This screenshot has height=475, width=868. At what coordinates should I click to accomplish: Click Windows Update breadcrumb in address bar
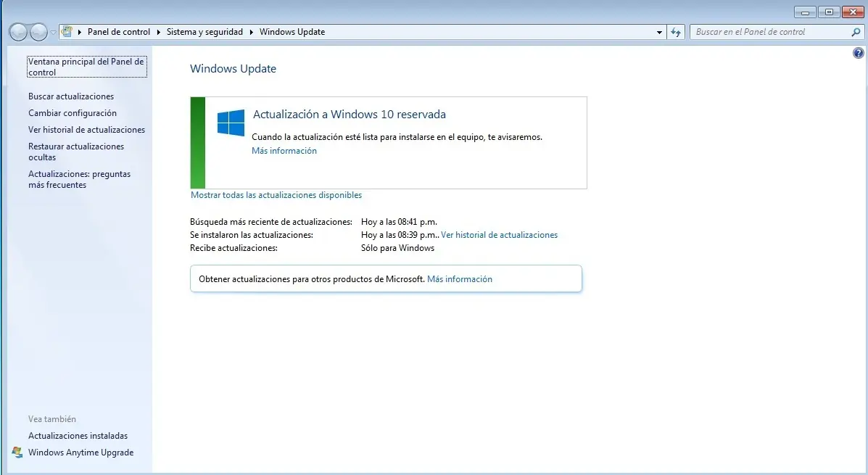click(x=292, y=32)
